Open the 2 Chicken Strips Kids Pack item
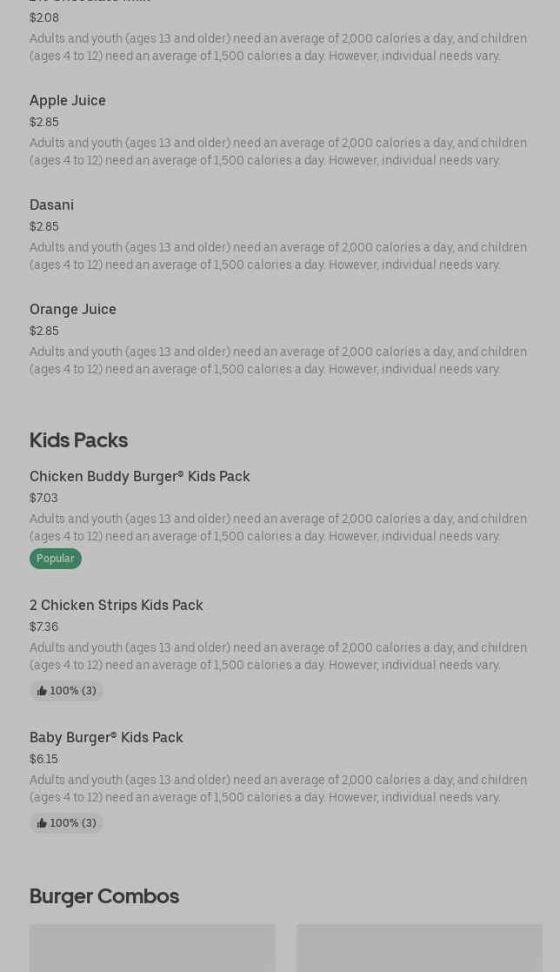The width and height of the screenshot is (560, 972). click(x=117, y=606)
